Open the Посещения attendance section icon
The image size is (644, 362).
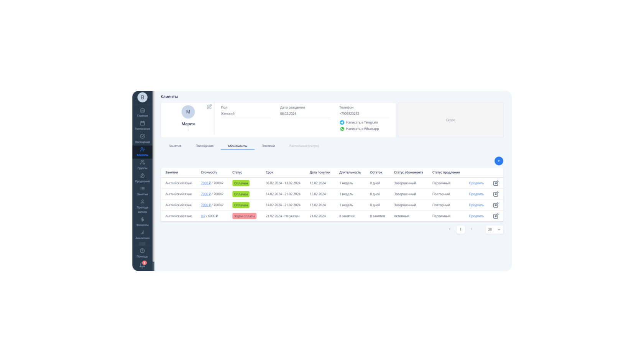tap(142, 137)
